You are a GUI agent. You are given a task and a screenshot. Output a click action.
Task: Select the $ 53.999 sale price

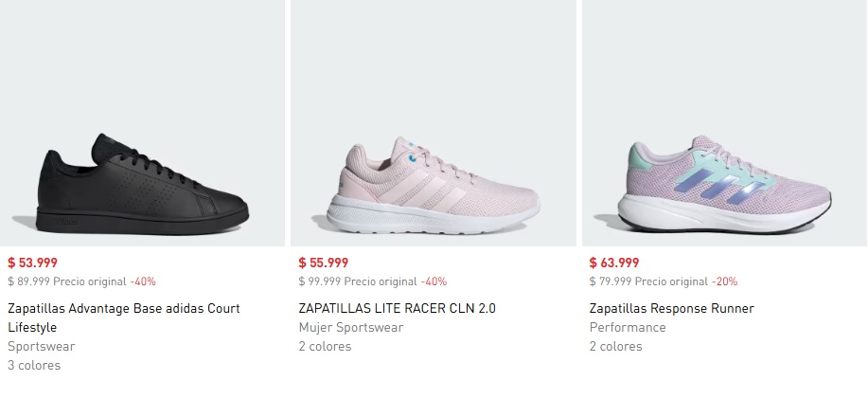click(33, 263)
